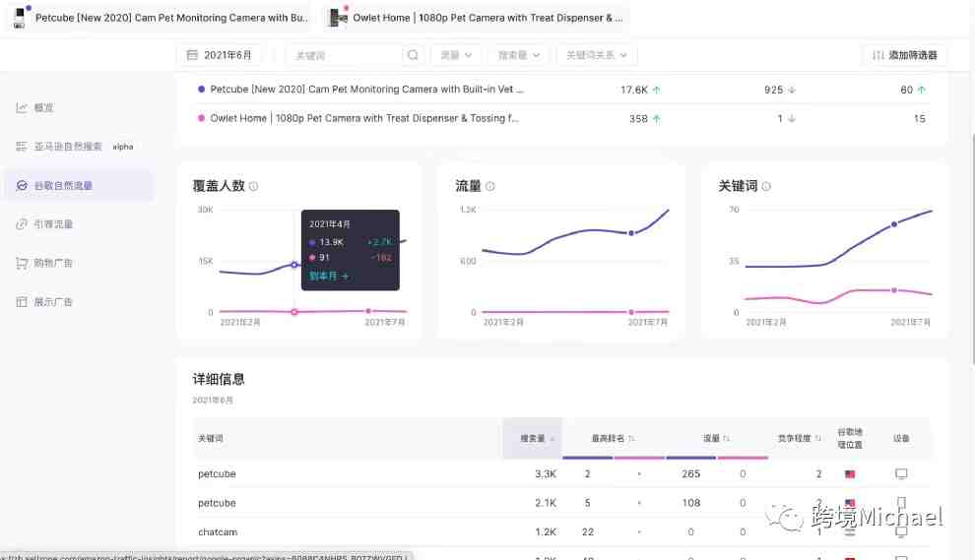The image size is (975, 560).
Task: Open 展示广告 display ads section
Action: 53,302
